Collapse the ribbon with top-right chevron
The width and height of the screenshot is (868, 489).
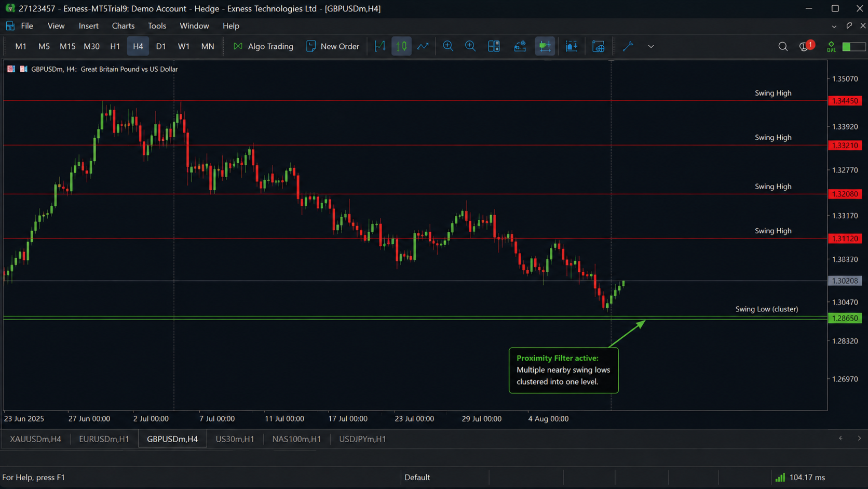click(x=834, y=26)
